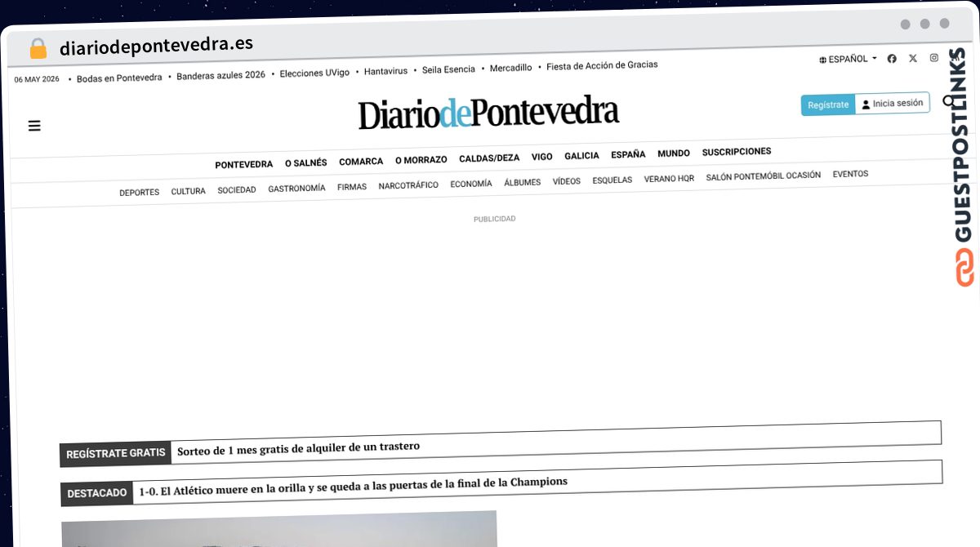Open the MUNDO section
Screen dimensions: 980x547
click(674, 153)
